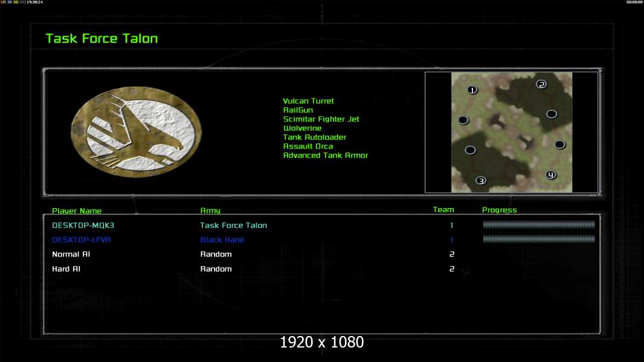
Task: Select start position 2 on the map
Action: [541, 84]
